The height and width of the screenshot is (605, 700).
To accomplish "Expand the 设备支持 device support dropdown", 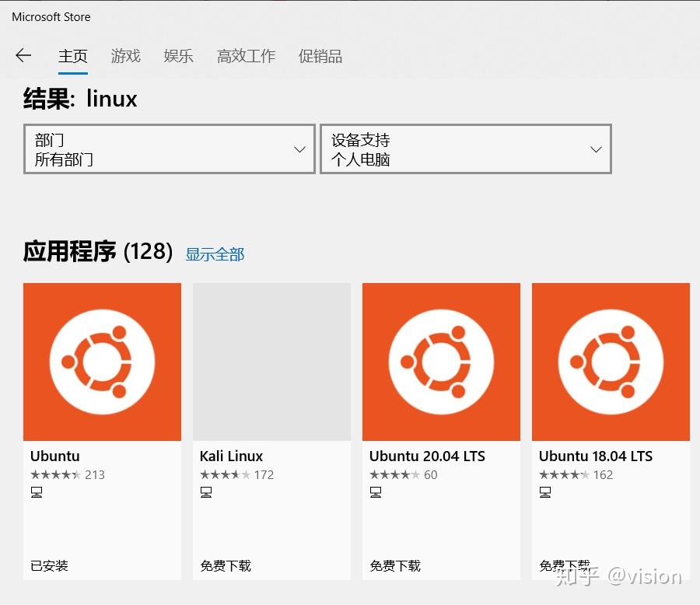I will click(466, 149).
